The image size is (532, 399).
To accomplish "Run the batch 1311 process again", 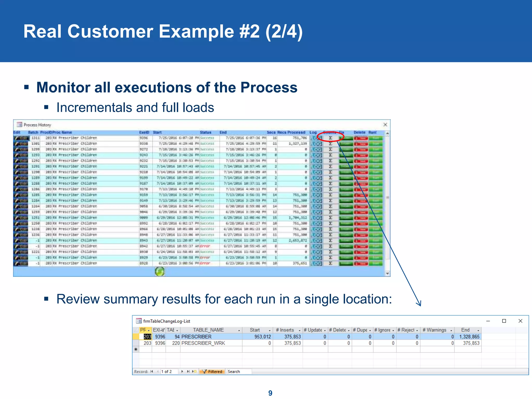I will point(376,138).
